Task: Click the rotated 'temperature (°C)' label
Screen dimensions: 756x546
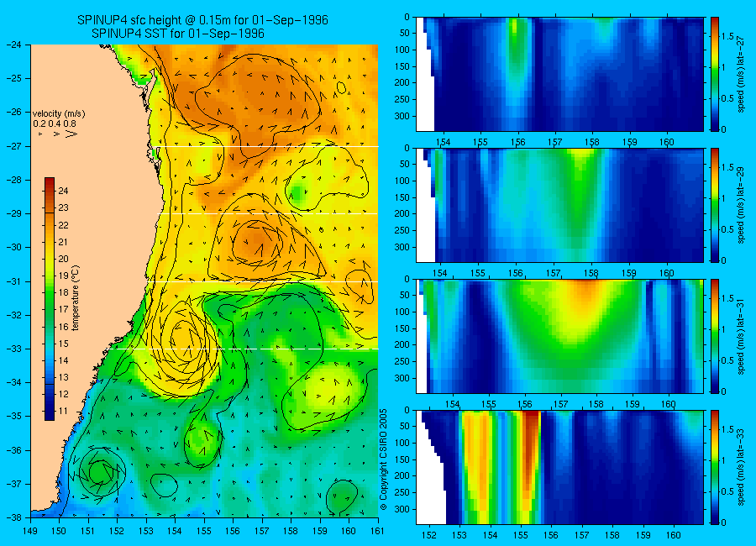Action: point(76,298)
